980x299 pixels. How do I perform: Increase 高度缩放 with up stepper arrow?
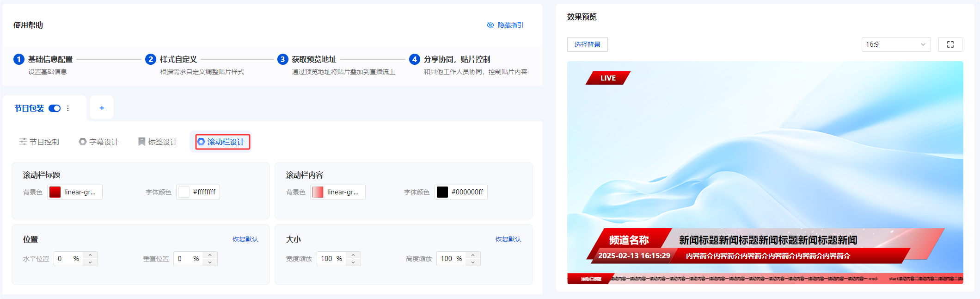tap(473, 255)
